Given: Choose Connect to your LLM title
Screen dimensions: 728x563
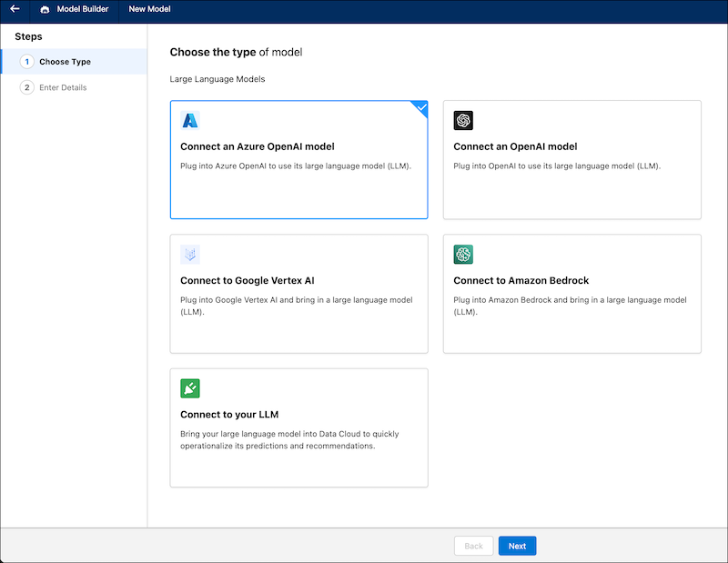Looking at the screenshot, I should point(229,415).
